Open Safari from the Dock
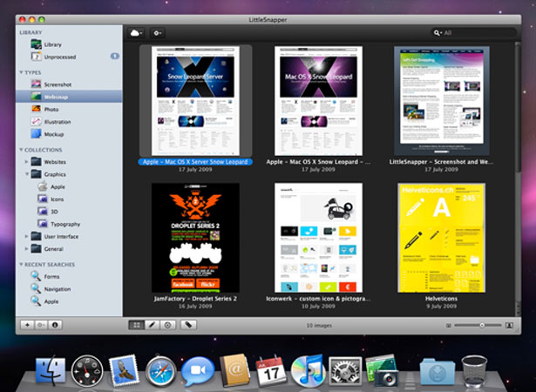The height and width of the screenshot is (392, 536). (x=160, y=372)
